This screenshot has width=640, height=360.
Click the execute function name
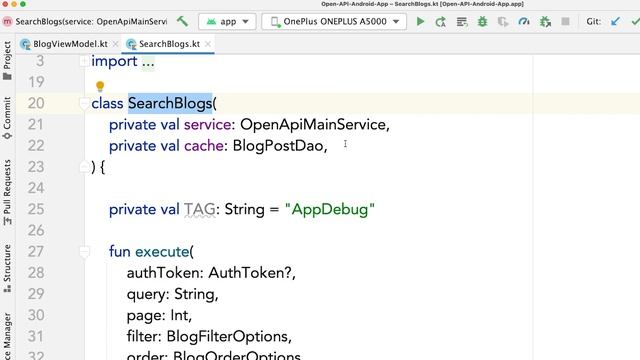(x=162, y=252)
